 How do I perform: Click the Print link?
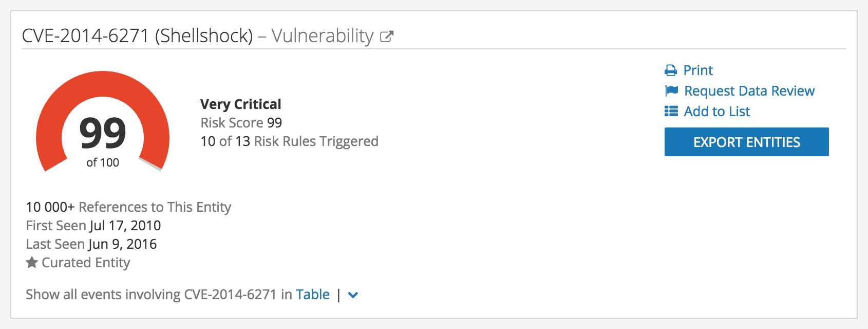(698, 70)
